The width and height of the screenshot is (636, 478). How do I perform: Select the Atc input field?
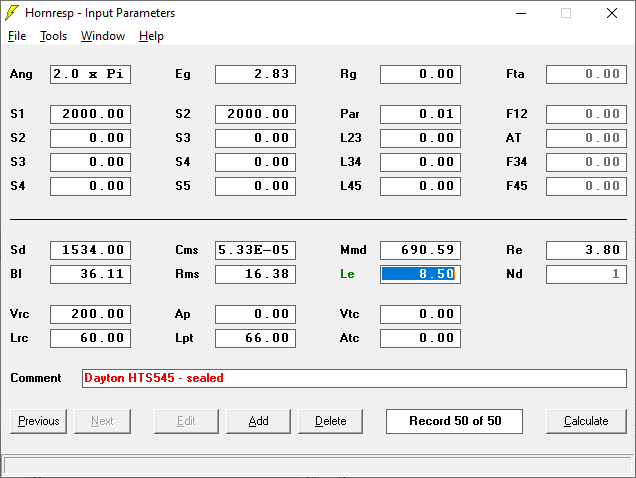[x=420, y=338]
